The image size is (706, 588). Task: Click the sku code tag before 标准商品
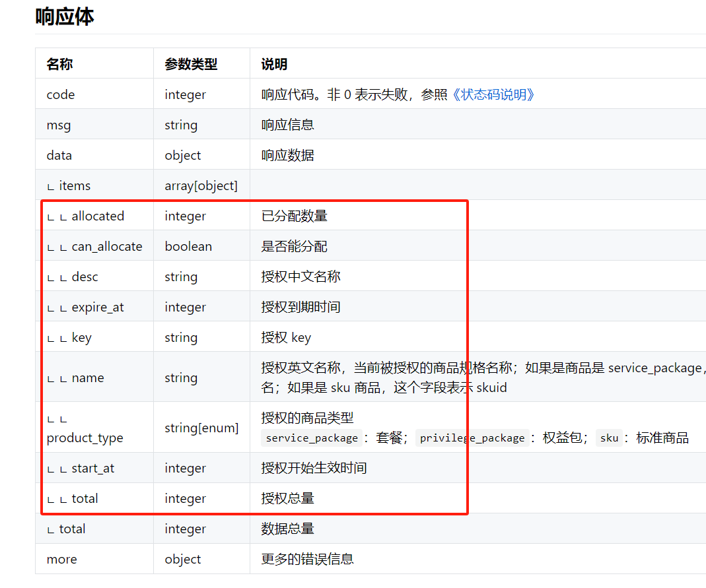tap(609, 438)
